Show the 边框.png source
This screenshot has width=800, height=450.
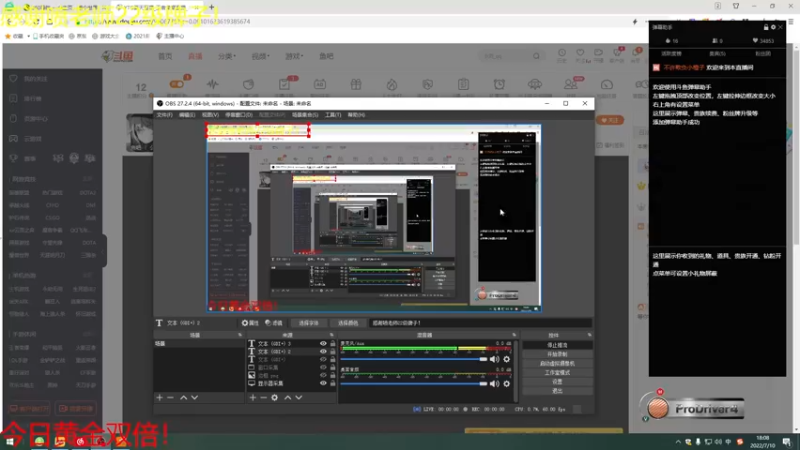(x=323, y=376)
